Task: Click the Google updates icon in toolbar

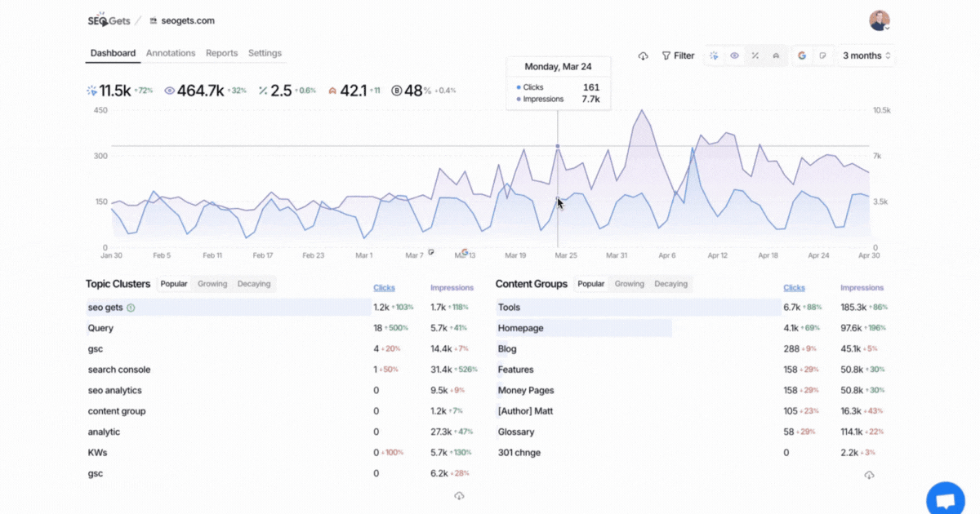Action: point(802,56)
